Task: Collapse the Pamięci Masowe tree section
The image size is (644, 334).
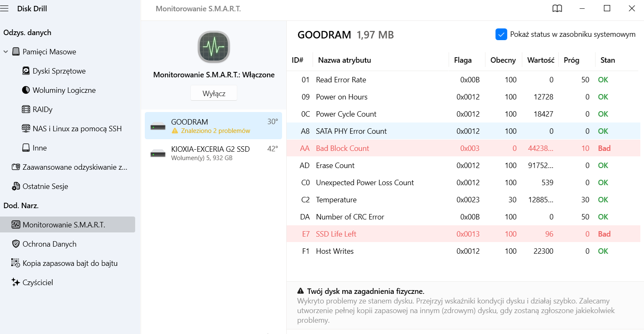Action: (6, 52)
